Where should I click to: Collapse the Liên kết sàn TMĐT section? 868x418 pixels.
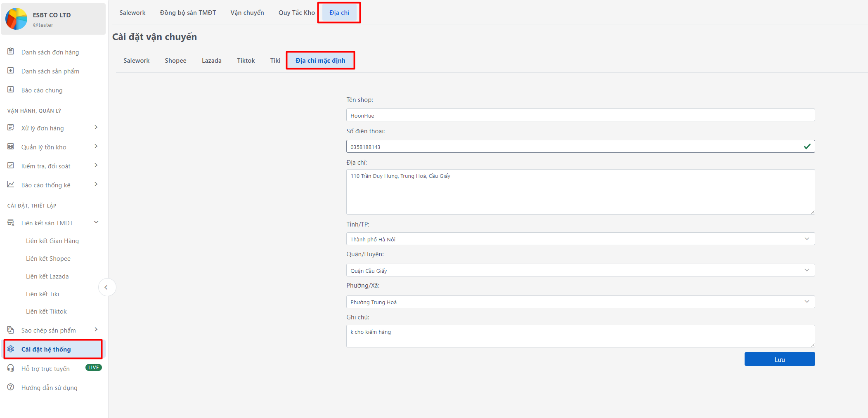pos(96,222)
